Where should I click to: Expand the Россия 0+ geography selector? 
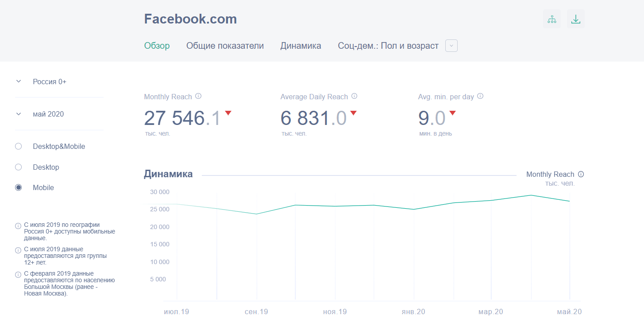[19, 82]
